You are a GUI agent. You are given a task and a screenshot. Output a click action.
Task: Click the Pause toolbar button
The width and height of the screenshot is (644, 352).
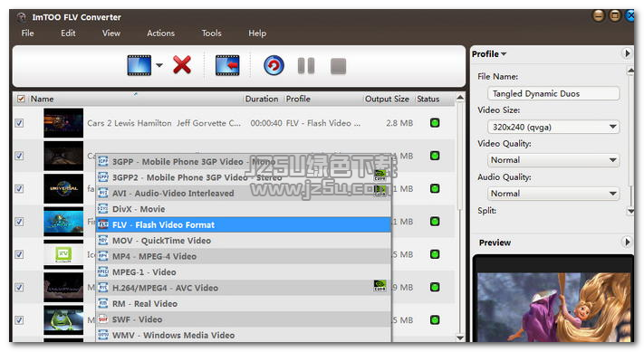[x=306, y=66]
